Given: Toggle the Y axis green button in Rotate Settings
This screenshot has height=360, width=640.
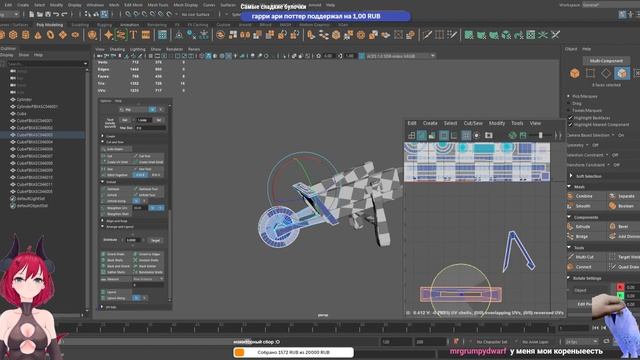Looking at the screenshot, I should click(620, 296).
